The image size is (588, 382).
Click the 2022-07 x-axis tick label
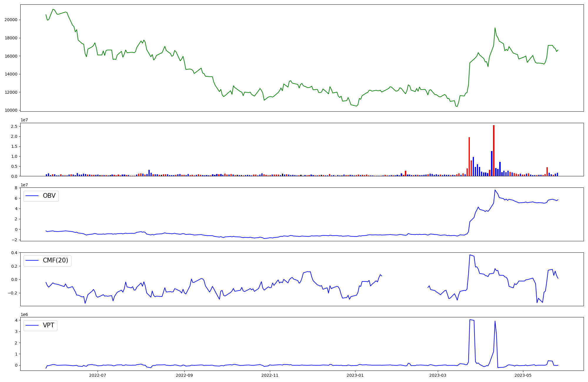(98, 375)
